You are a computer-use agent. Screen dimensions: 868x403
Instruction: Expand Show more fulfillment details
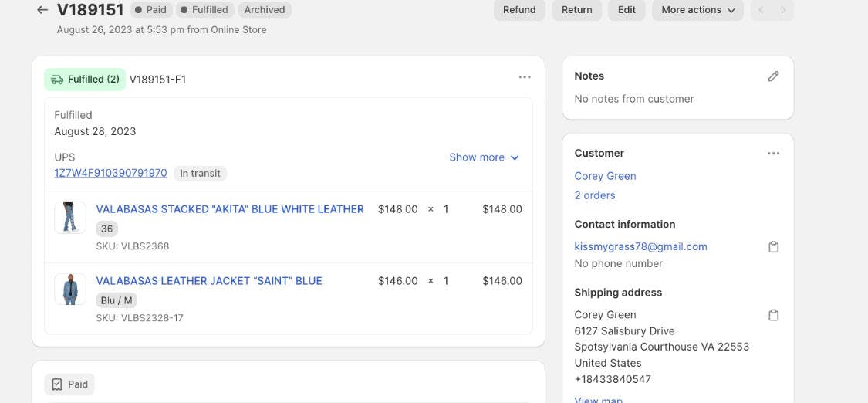[484, 157]
